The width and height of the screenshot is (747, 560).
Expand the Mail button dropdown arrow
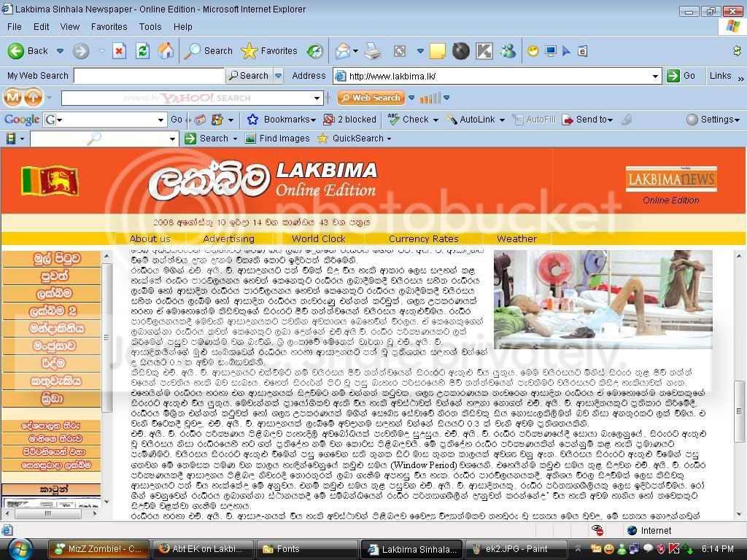355,50
